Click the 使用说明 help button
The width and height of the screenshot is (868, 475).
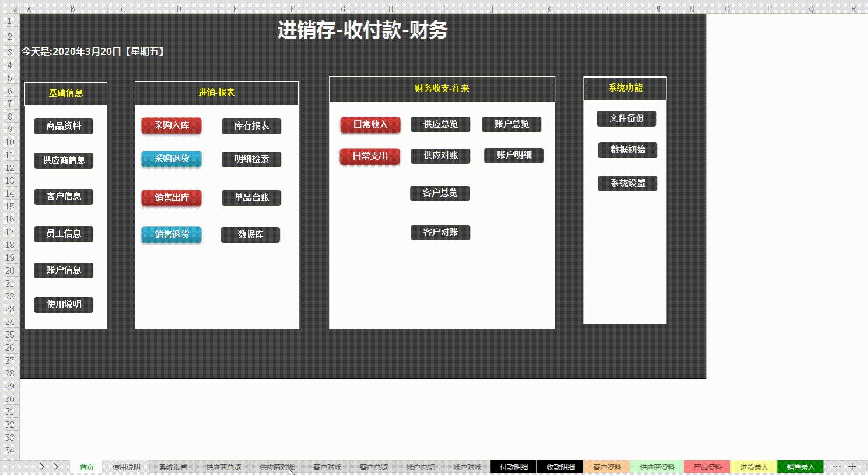[x=64, y=304]
